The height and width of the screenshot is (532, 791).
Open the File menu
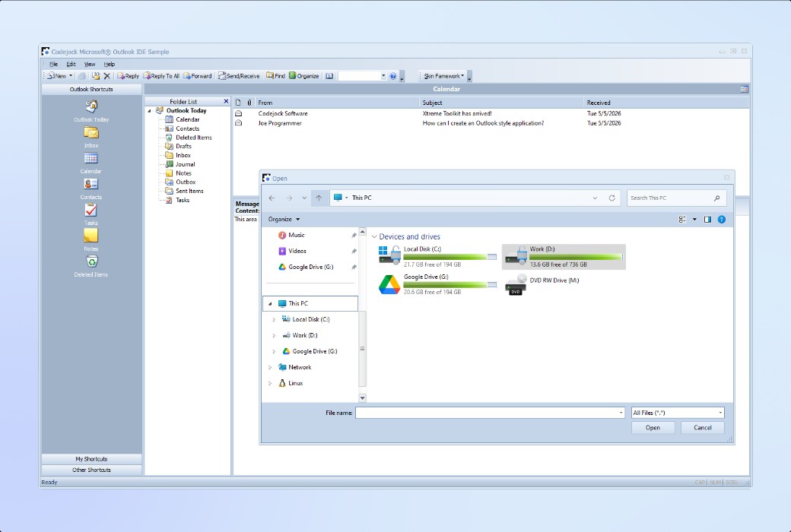(x=53, y=64)
